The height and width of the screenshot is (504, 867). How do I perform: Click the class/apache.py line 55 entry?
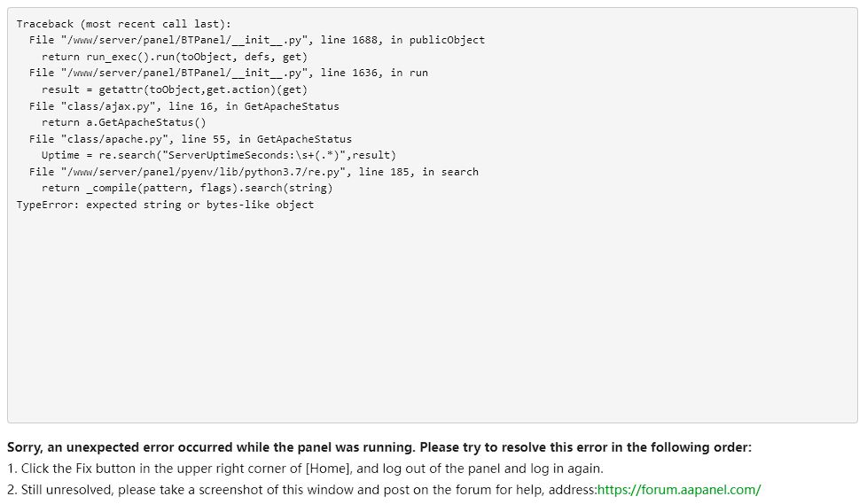(x=190, y=139)
